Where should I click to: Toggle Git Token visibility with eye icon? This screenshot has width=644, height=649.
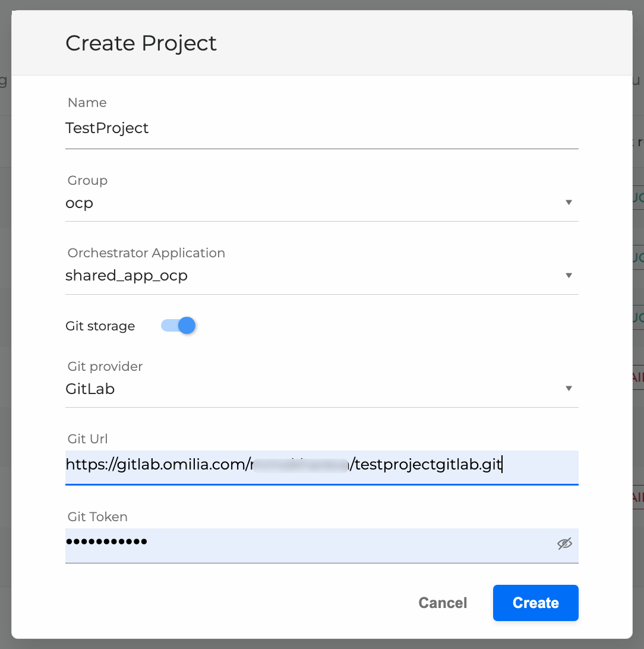pyautogui.click(x=565, y=544)
